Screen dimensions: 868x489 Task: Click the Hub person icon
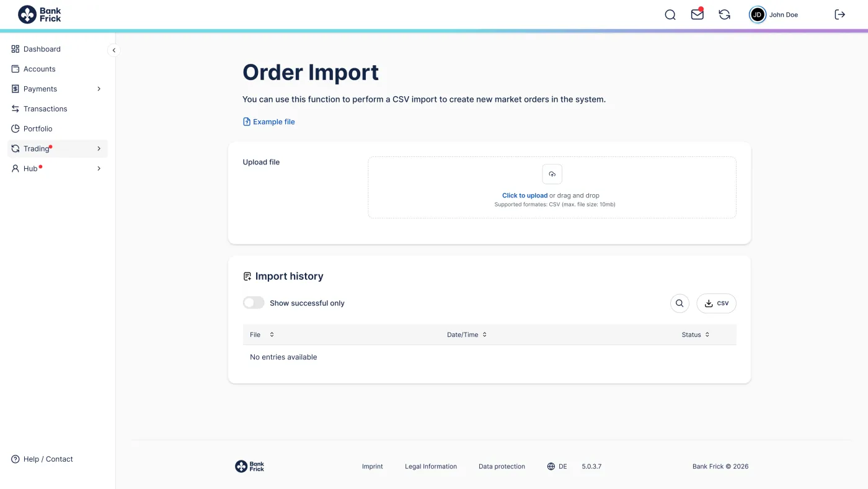(x=15, y=168)
